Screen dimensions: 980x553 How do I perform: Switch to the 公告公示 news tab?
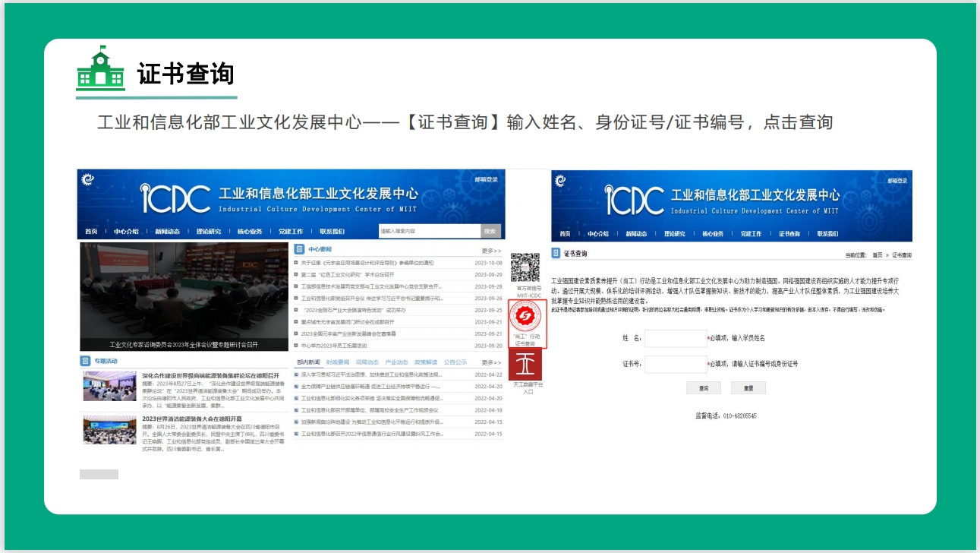pos(455,362)
